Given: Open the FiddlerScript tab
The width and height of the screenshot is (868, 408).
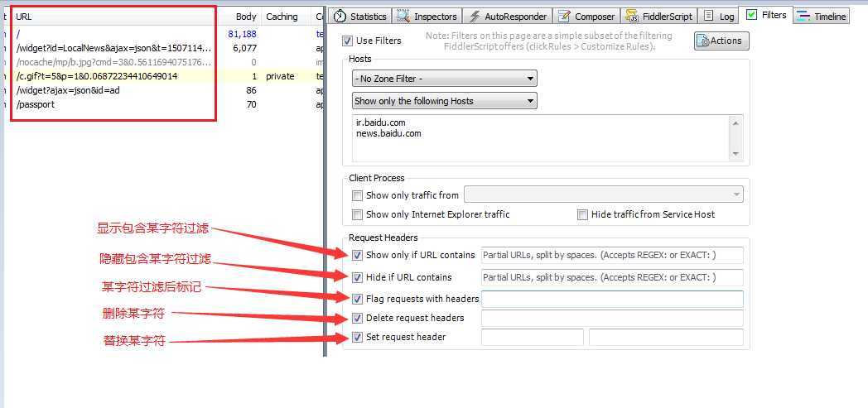Looking at the screenshot, I should 658,17.
